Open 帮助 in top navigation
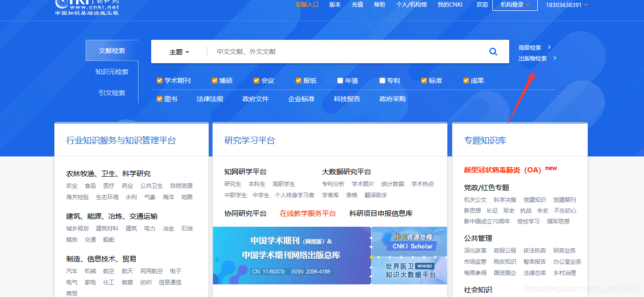Viewport: 644px width, 297px height. [380, 5]
